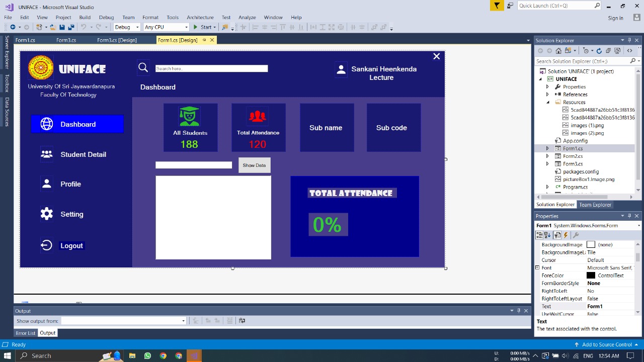644x362 pixels.
Task: Collapse the Resources folder node
Action: [x=547, y=102]
